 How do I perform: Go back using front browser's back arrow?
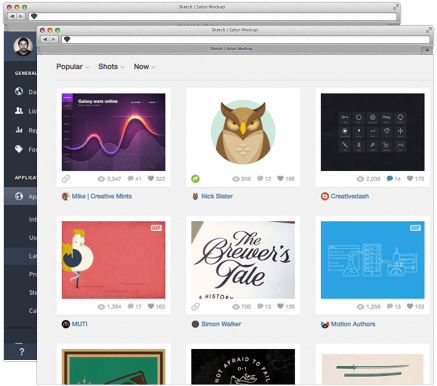pyautogui.click(x=45, y=39)
